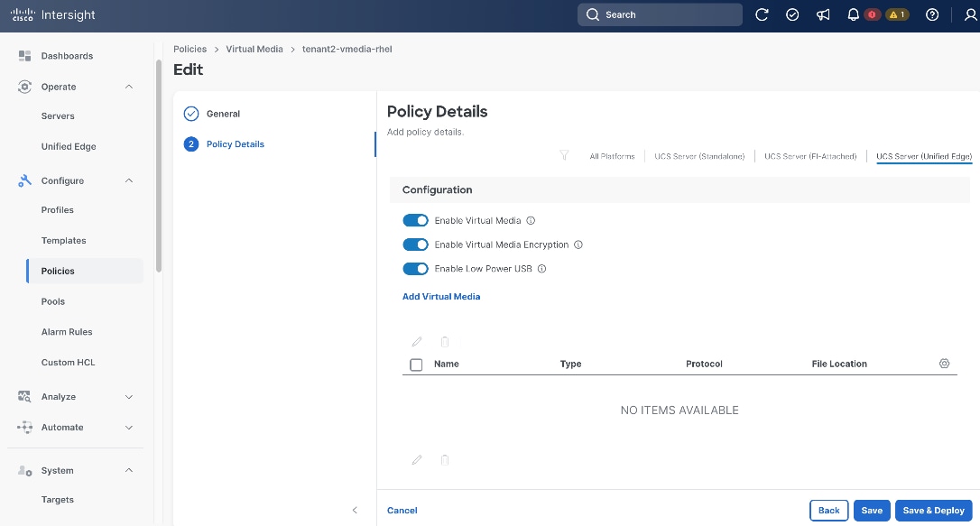
Task: Collapse the System section chevron
Action: pyautogui.click(x=129, y=470)
